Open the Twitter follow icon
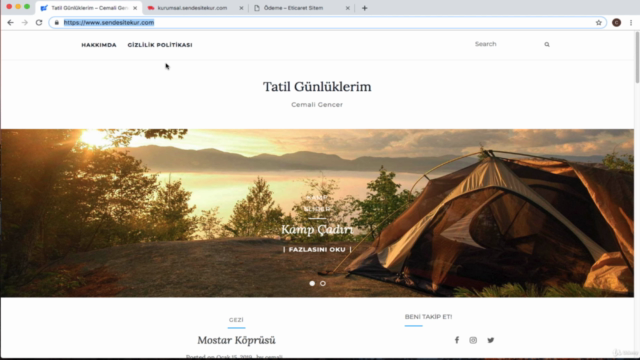Image resolution: width=640 pixels, height=360 pixels. [x=491, y=340]
